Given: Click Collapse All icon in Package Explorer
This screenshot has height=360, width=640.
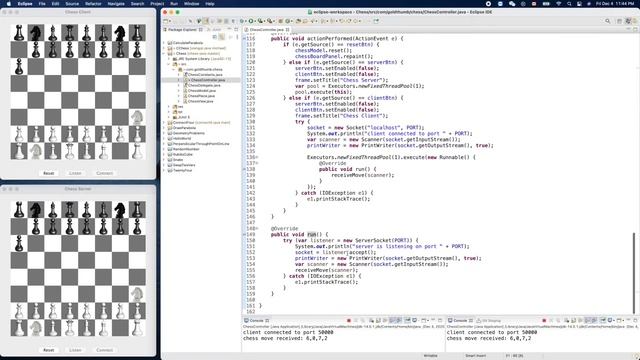Looking at the screenshot, I should pos(214,37).
